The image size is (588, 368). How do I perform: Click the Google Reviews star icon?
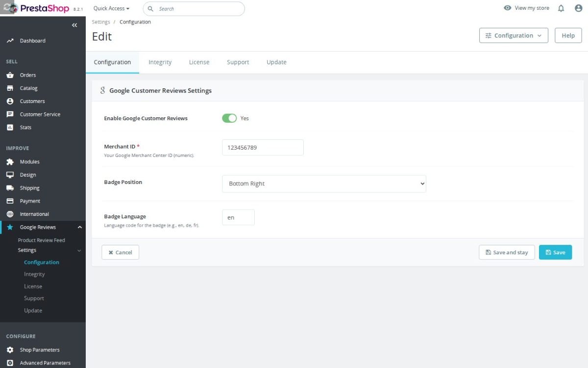click(x=10, y=227)
